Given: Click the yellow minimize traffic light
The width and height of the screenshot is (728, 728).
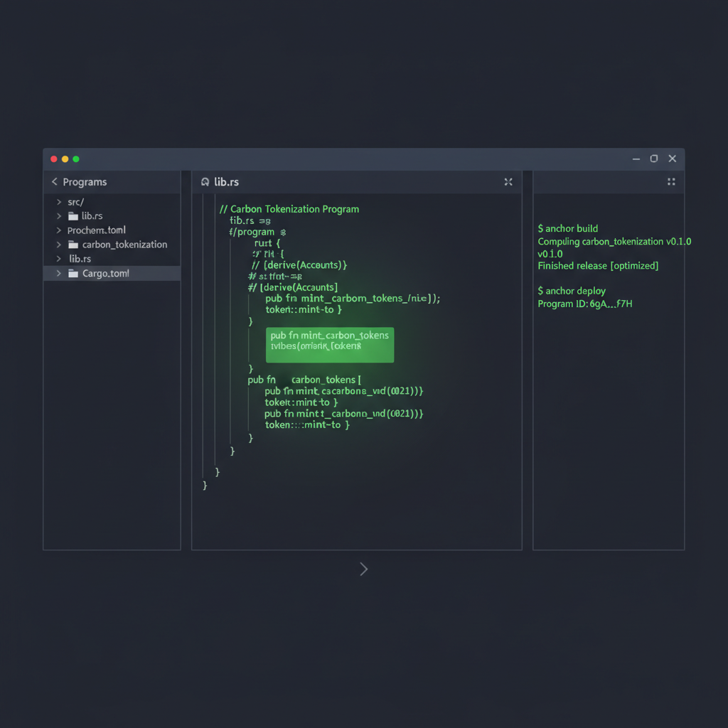Looking at the screenshot, I should [x=65, y=159].
